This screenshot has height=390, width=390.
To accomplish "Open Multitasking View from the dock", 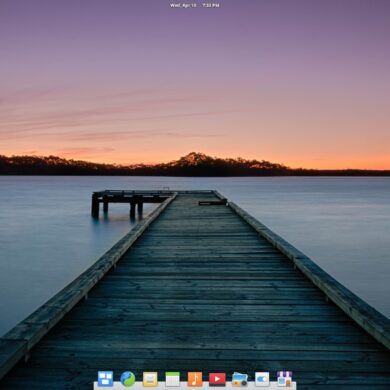I will coord(105,379).
